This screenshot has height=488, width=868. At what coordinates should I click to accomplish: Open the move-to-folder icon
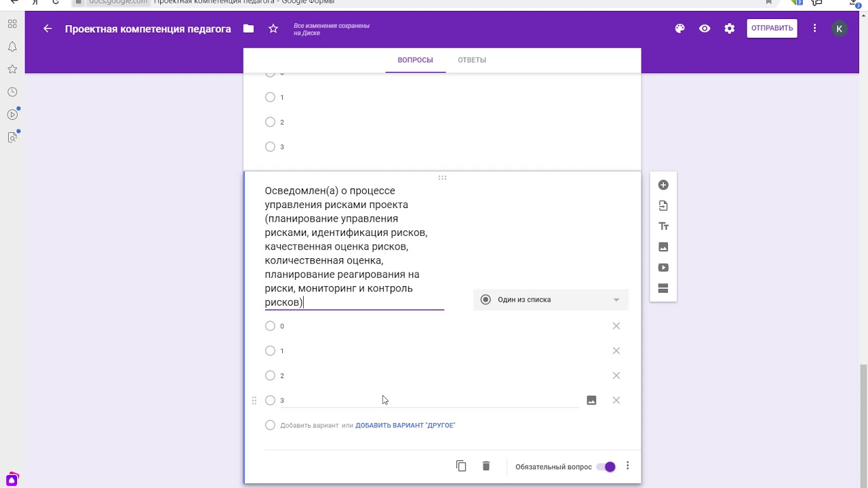click(x=249, y=28)
